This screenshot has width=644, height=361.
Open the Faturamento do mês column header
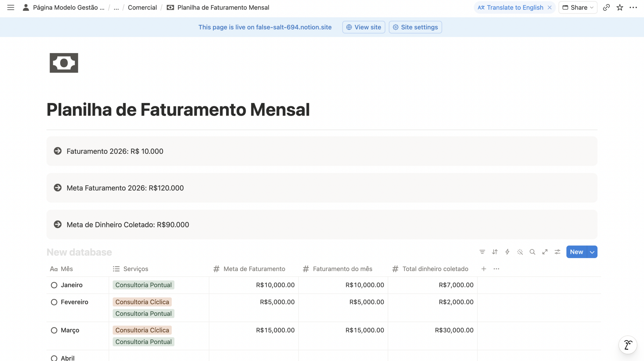click(x=343, y=269)
